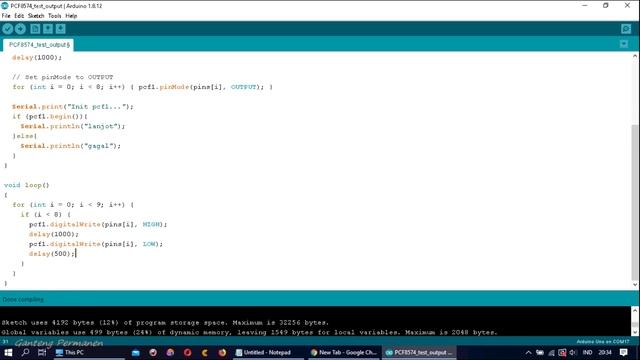Open the Serial Monitor icon
The width and height of the screenshot is (640, 360).
pyautogui.click(x=626, y=29)
